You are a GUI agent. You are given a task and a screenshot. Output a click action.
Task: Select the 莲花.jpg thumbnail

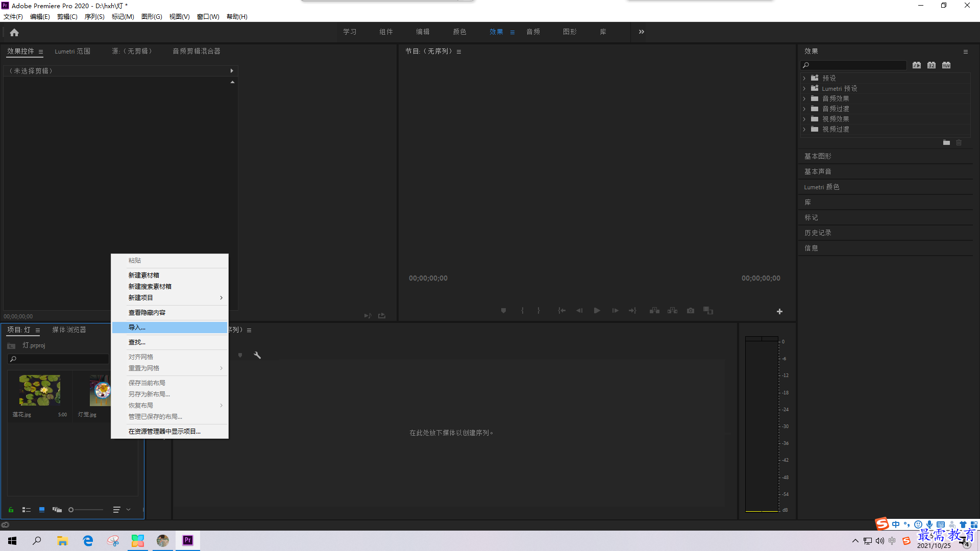tap(40, 390)
